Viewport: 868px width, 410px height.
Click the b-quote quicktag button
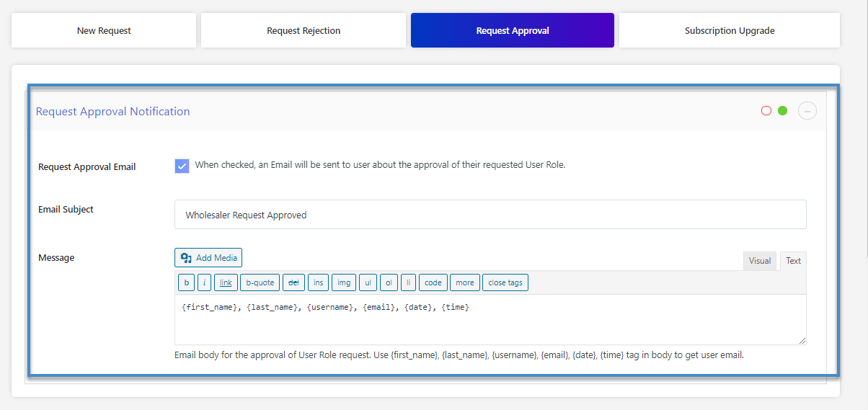point(260,282)
